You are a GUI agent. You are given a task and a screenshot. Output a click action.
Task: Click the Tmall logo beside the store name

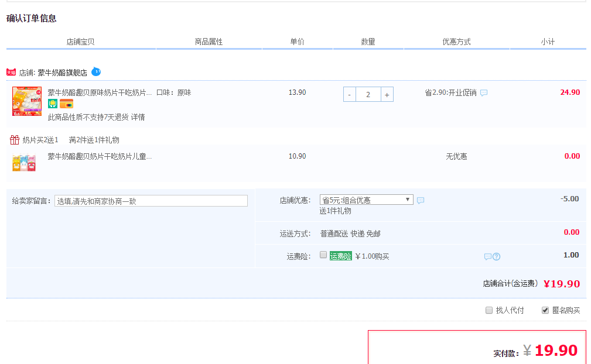tap(11, 72)
